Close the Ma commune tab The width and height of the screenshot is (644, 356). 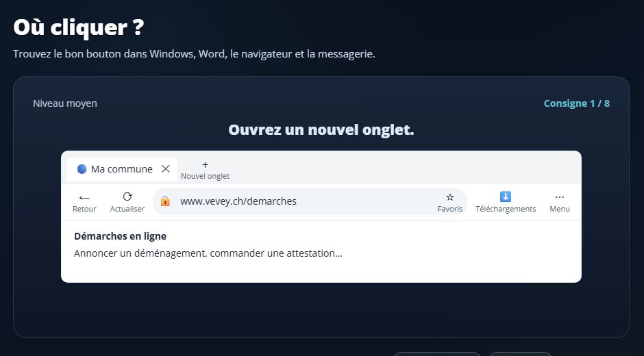tap(166, 169)
